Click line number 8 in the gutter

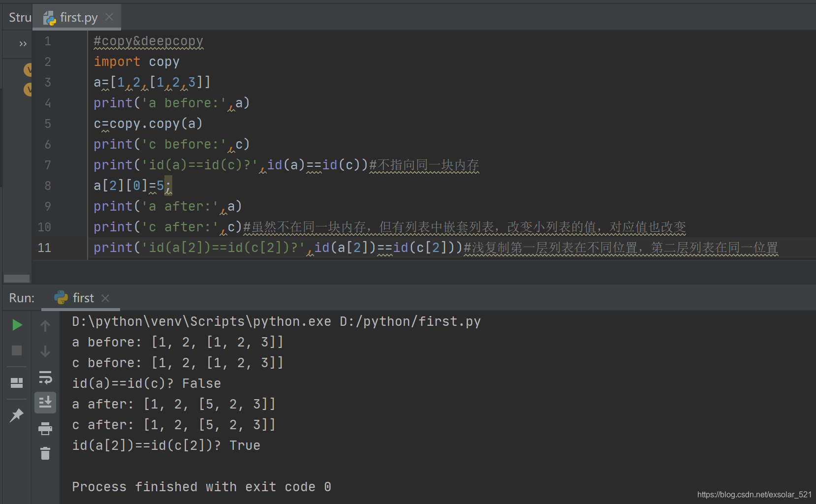click(x=48, y=186)
